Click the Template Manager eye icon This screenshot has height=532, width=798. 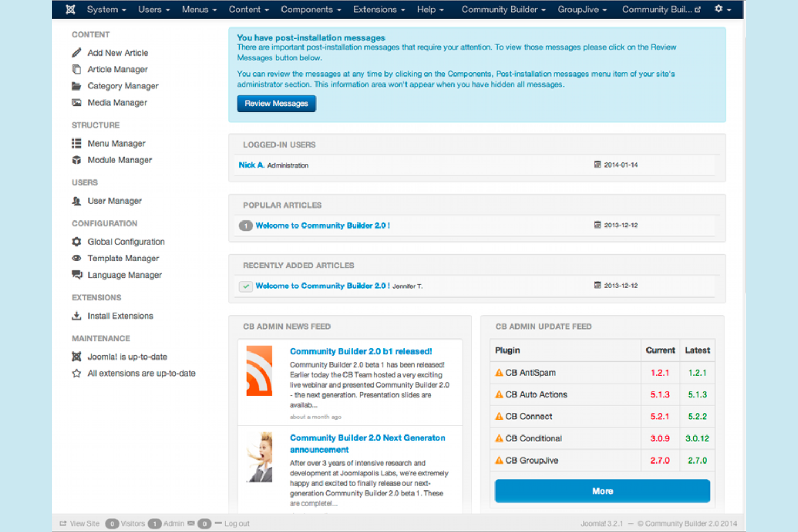pos(77,258)
